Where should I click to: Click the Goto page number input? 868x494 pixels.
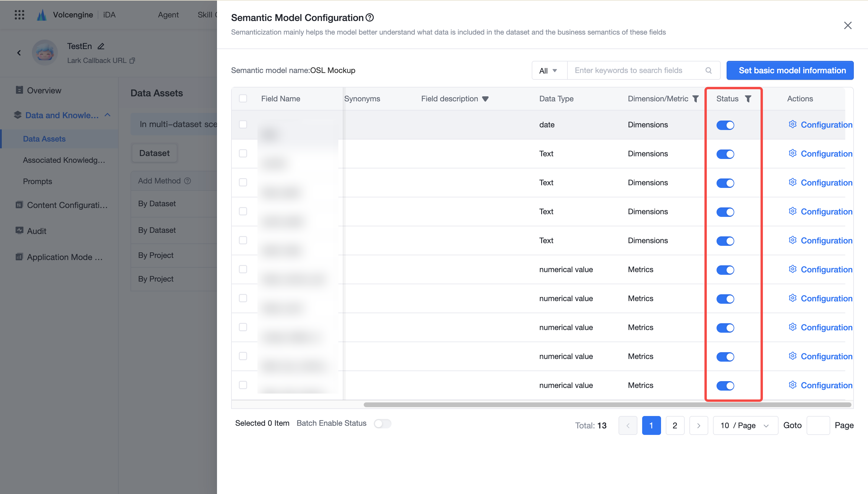[818, 425]
